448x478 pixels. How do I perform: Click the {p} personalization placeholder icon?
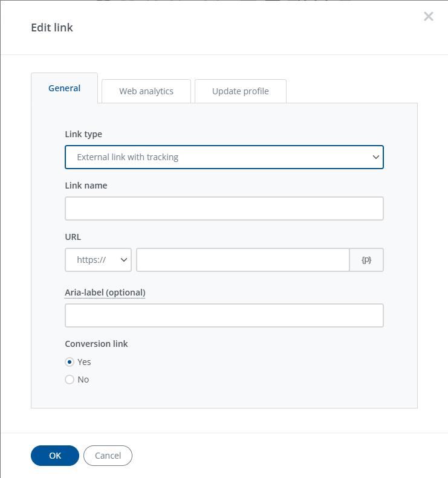pos(366,260)
